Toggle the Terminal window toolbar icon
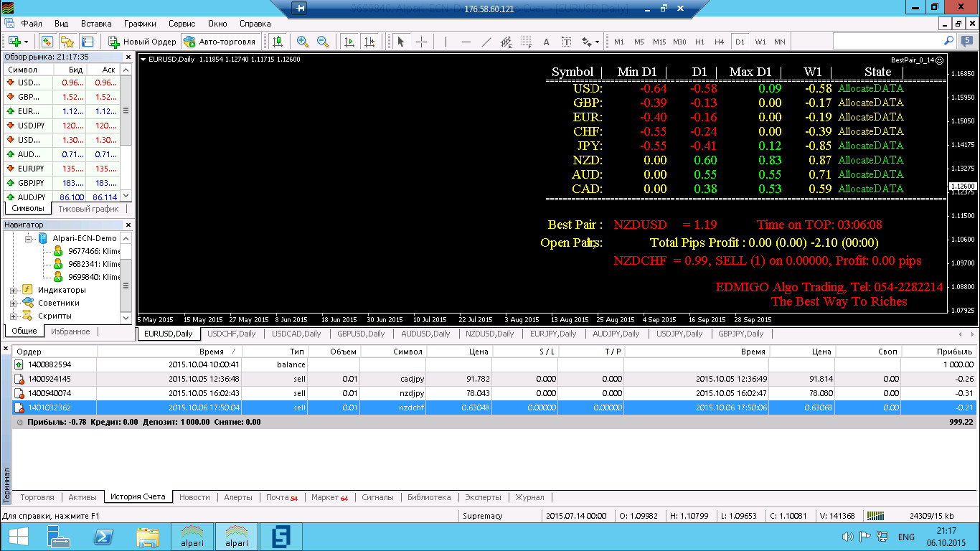 point(88,42)
